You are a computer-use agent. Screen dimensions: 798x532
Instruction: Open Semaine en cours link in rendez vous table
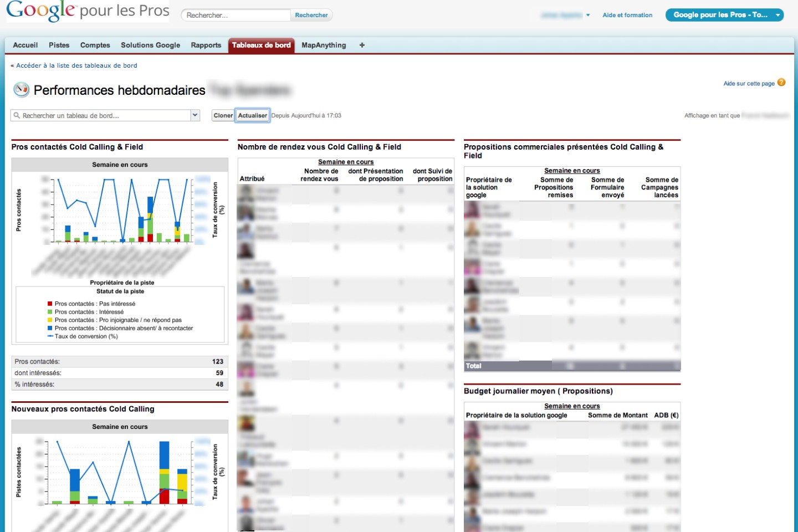[346, 162]
